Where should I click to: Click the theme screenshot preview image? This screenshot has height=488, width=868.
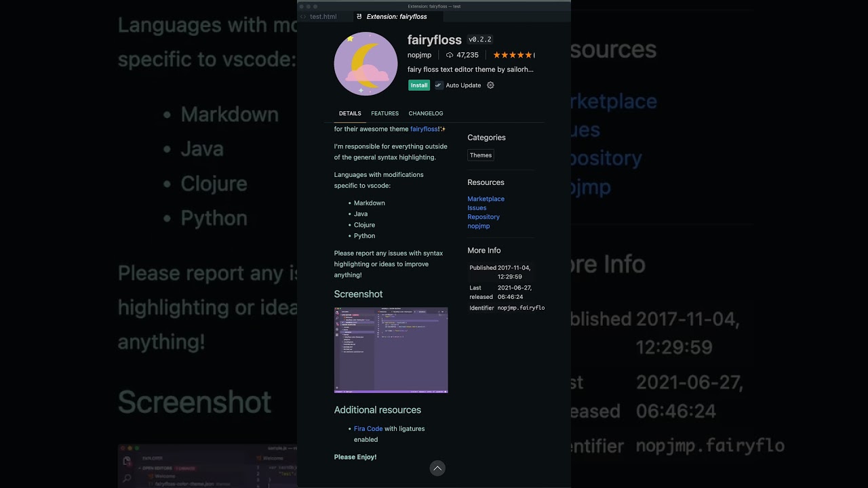(391, 350)
